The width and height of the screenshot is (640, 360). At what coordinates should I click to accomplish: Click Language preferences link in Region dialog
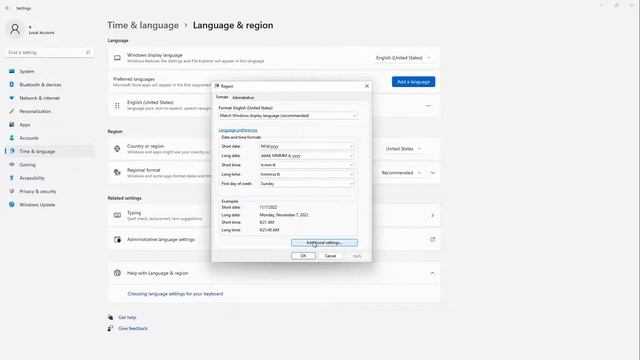coord(238,130)
